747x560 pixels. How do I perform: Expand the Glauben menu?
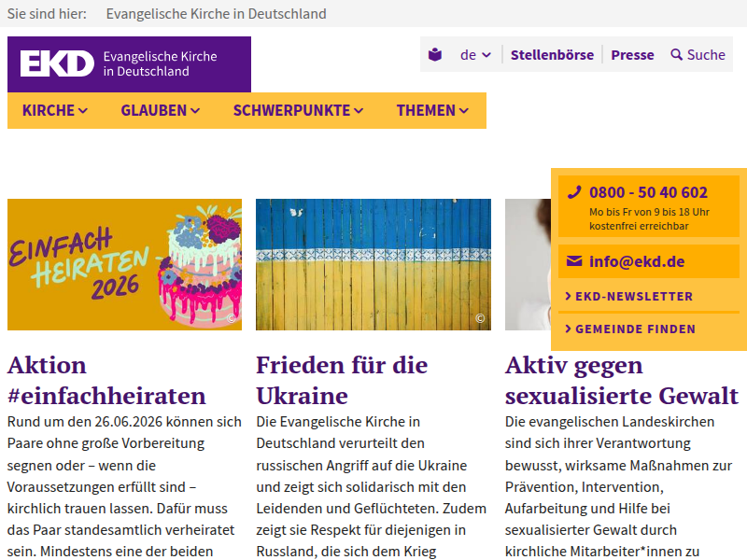pos(160,110)
